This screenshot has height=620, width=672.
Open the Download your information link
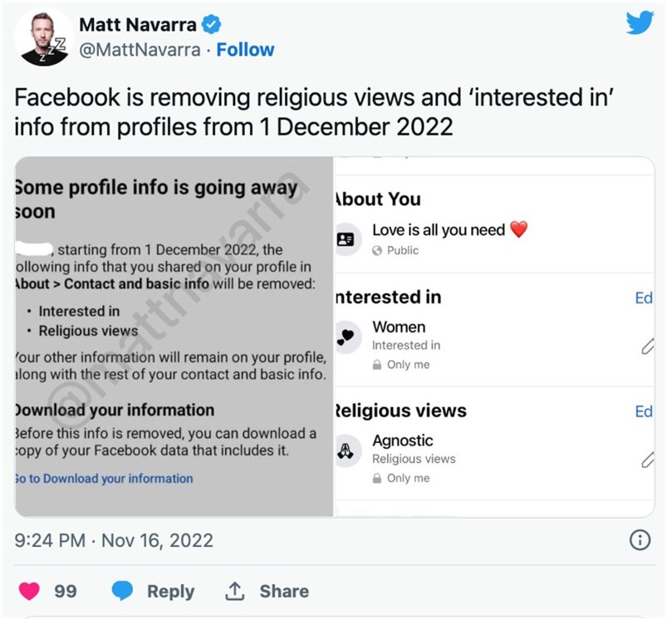(x=104, y=479)
